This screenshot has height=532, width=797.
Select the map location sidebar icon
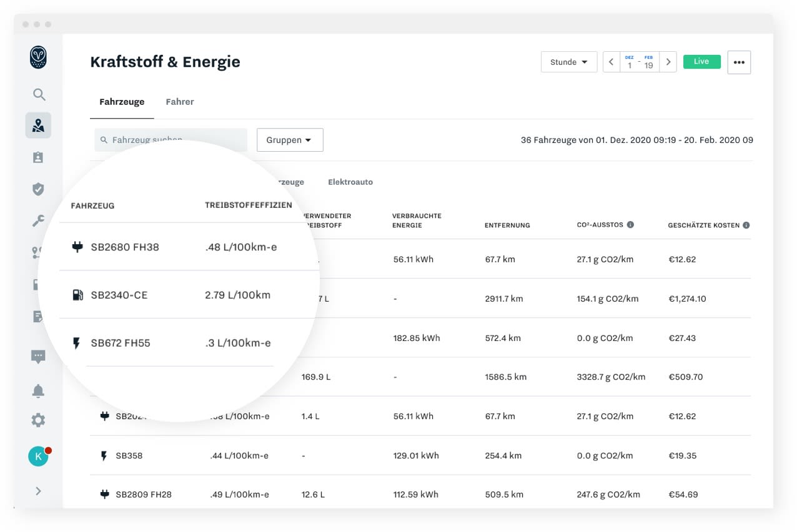click(38, 126)
